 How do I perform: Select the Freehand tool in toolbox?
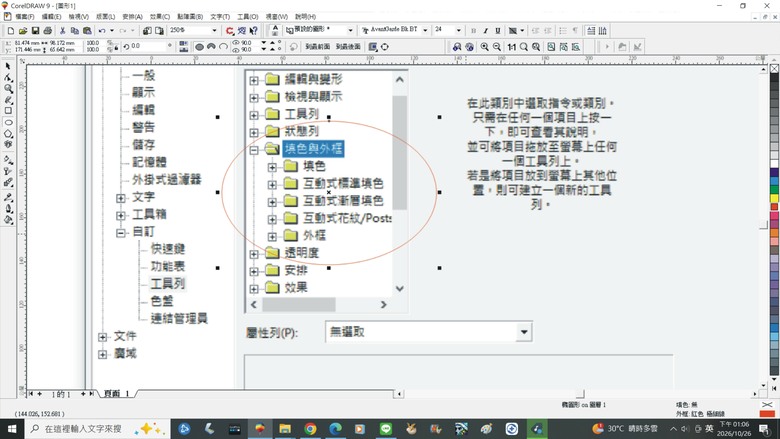point(8,100)
